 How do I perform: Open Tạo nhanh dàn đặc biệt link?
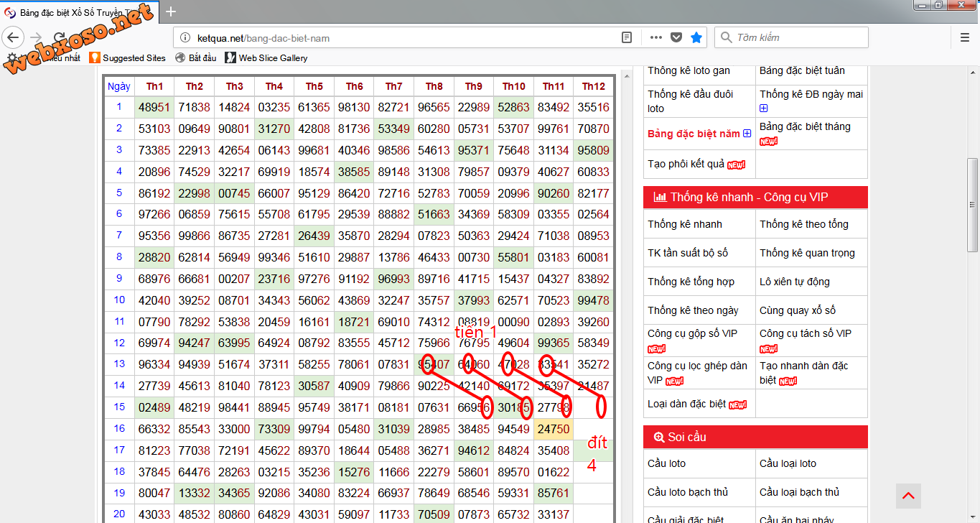pos(804,373)
